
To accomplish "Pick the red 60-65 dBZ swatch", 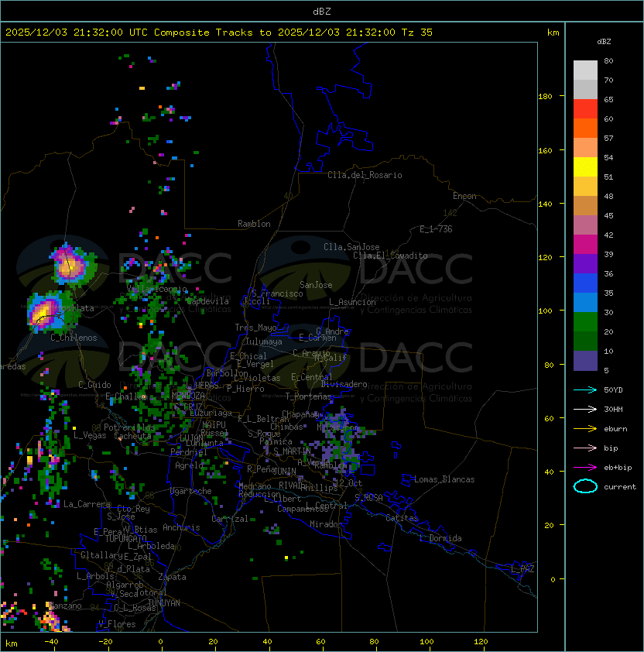I will point(585,109).
